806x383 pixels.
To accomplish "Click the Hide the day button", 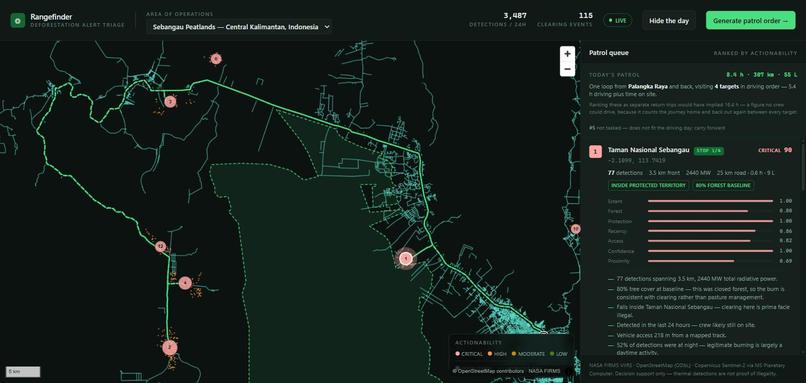I will pos(669,21).
